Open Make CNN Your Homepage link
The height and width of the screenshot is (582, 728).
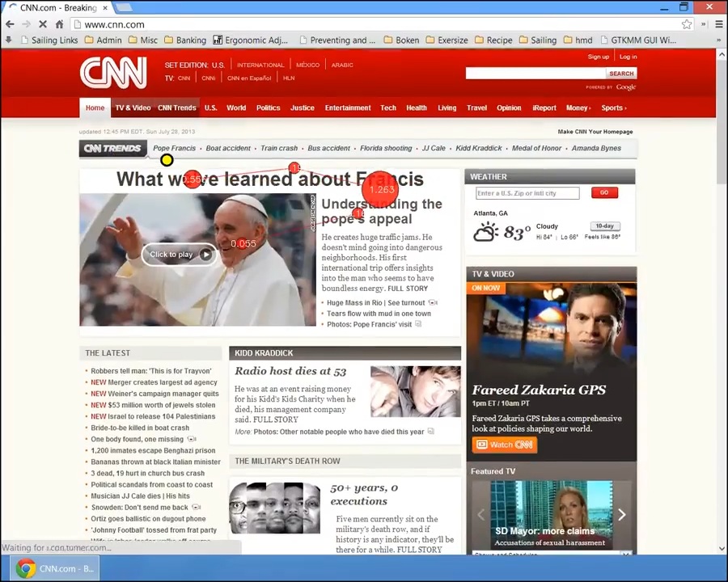[595, 132]
